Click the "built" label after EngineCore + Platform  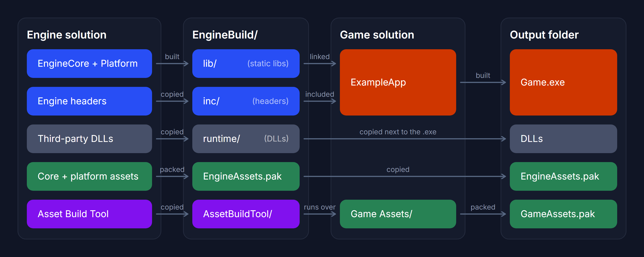point(172,57)
